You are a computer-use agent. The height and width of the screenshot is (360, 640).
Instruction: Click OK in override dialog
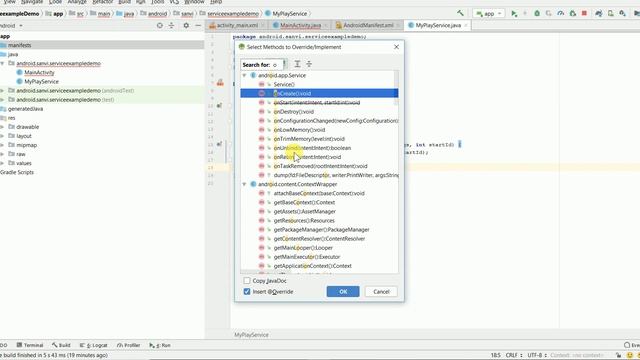[x=343, y=291]
